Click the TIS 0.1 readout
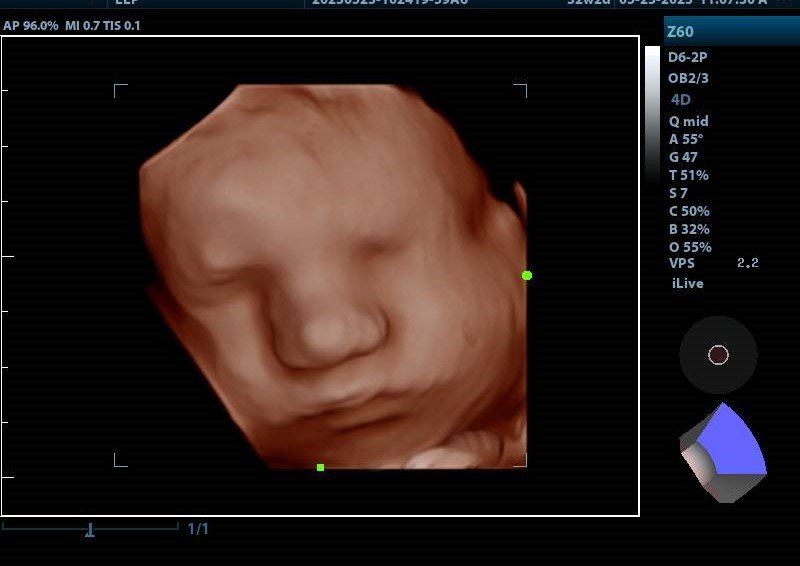 (121, 26)
